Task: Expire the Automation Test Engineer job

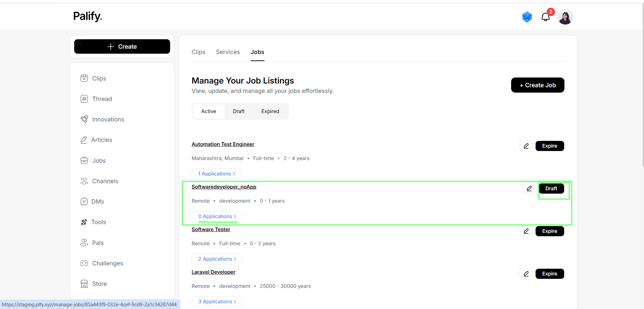Action: (x=550, y=146)
